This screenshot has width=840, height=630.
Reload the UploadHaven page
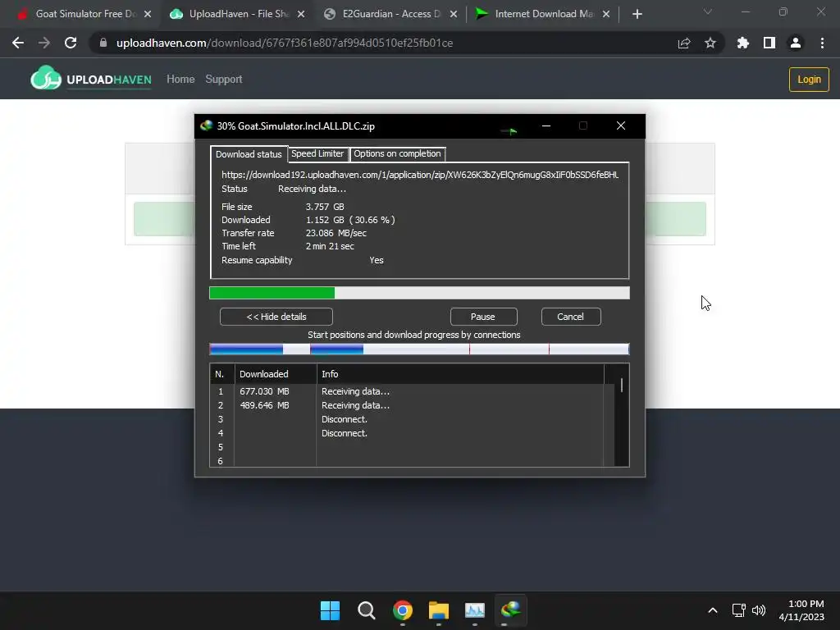pyautogui.click(x=71, y=43)
